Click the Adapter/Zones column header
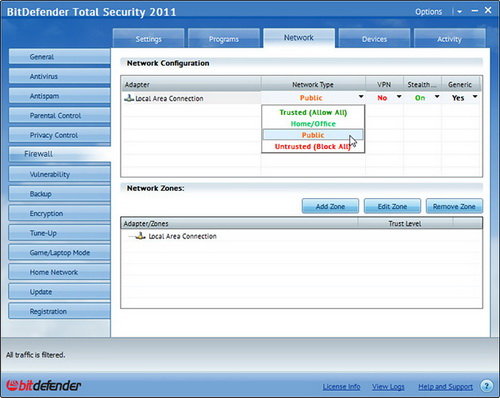Image resolution: width=500 pixels, height=398 pixels. [x=239, y=224]
